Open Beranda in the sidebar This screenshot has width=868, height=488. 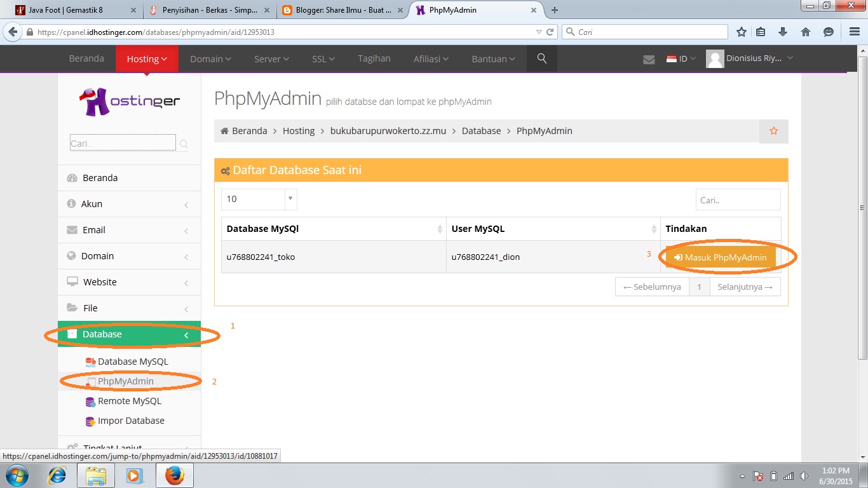(129, 178)
